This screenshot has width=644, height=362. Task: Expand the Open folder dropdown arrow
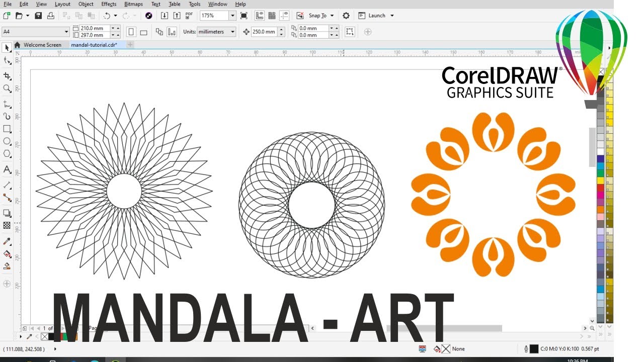pyautogui.click(x=27, y=16)
